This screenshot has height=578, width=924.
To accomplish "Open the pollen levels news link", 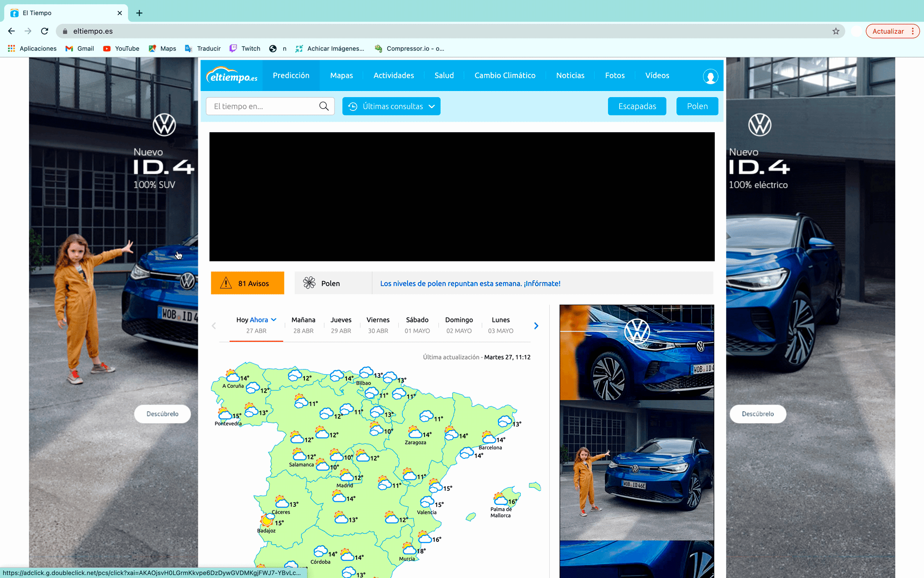I will tap(470, 283).
